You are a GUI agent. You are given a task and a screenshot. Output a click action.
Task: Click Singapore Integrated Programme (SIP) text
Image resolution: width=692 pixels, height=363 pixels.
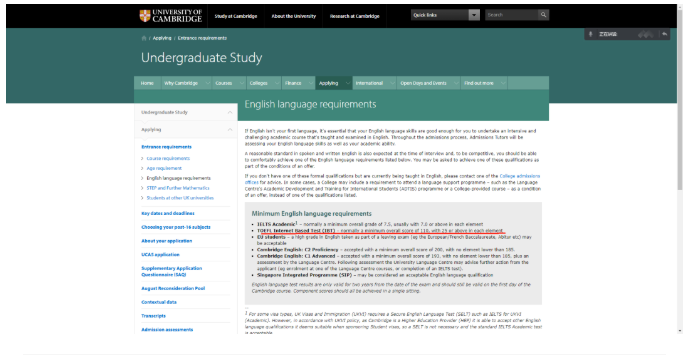[305, 275]
